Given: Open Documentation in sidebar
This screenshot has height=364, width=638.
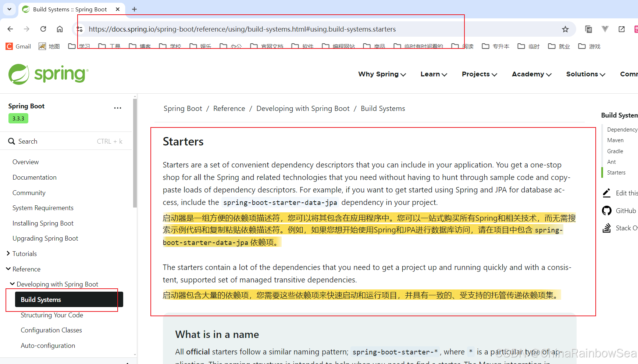Looking at the screenshot, I should click(35, 177).
